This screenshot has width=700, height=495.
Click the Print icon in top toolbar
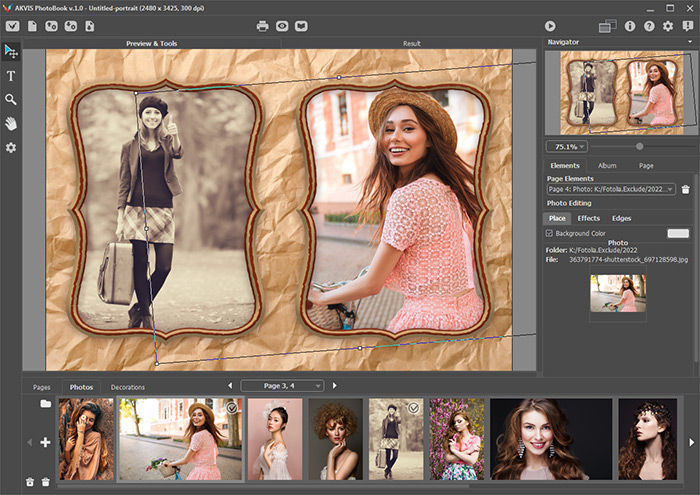262,26
